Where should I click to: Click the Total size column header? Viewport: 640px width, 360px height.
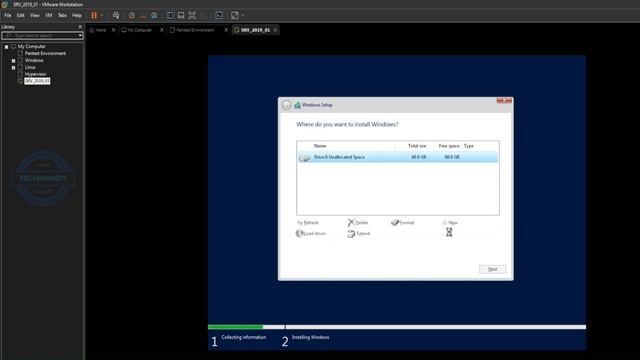coord(417,146)
